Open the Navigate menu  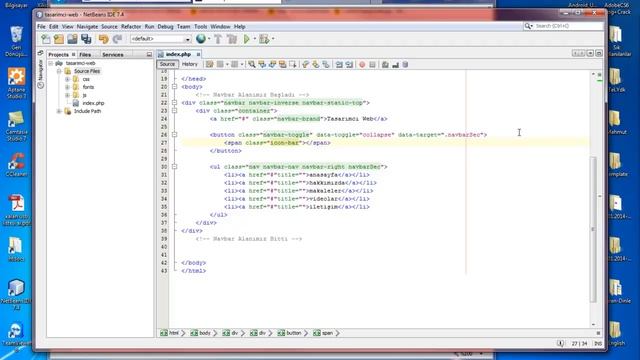pyautogui.click(x=87, y=27)
